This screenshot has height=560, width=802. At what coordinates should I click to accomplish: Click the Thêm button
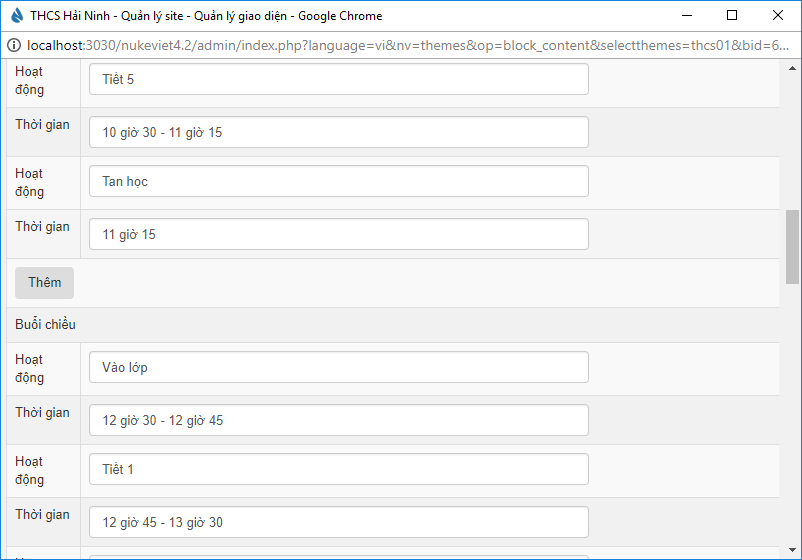click(44, 283)
